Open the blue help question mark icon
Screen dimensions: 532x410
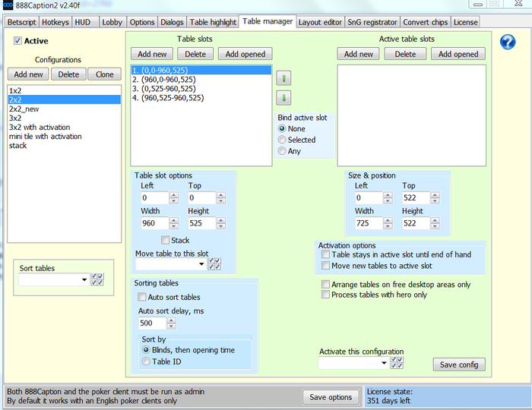point(508,43)
